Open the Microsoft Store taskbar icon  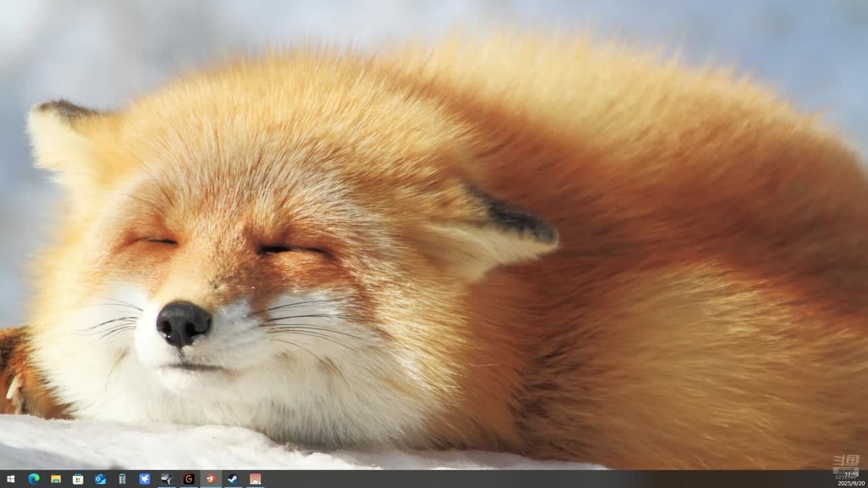[x=78, y=479]
